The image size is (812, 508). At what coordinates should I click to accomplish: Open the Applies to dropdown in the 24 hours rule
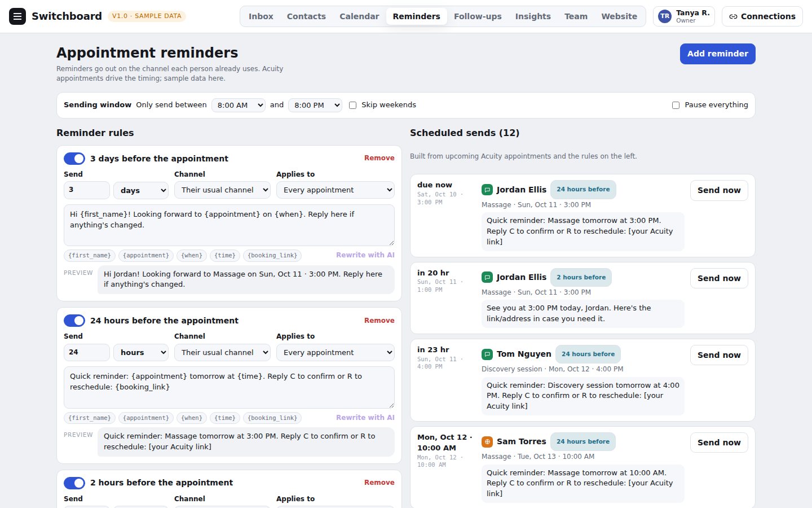point(336,352)
